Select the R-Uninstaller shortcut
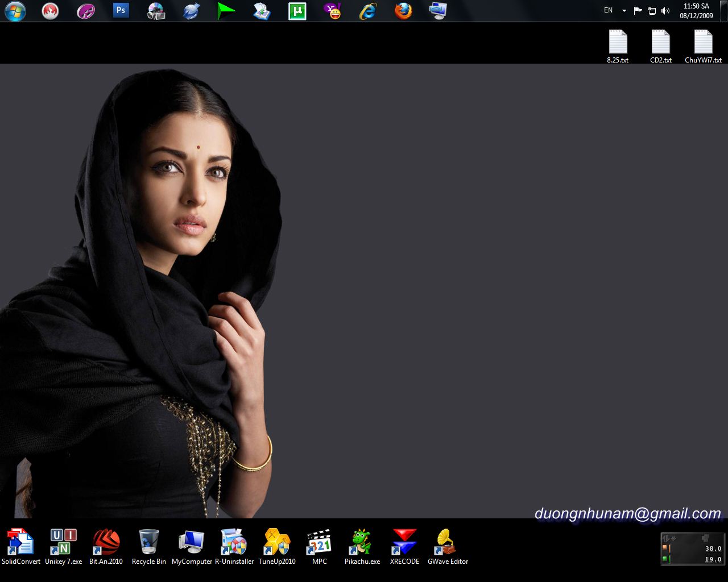 234,547
